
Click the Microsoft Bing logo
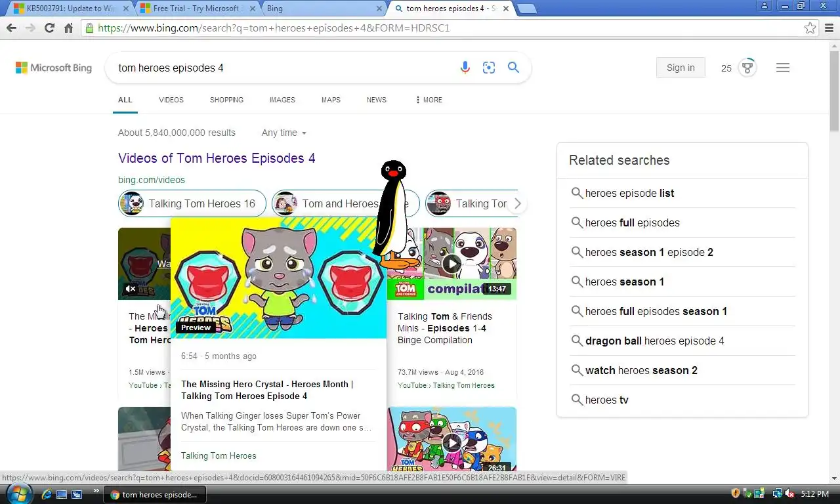(54, 68)
